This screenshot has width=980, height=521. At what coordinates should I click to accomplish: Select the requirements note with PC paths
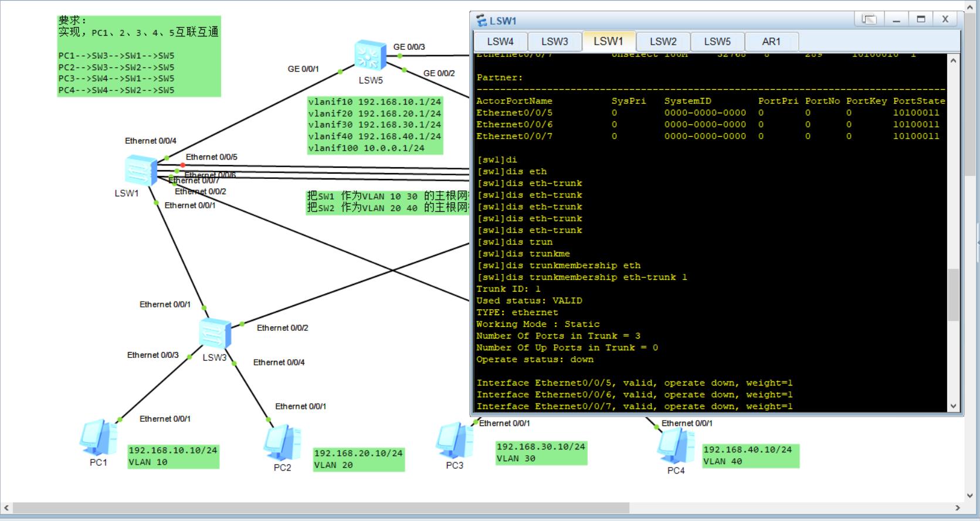pos(139,56)
